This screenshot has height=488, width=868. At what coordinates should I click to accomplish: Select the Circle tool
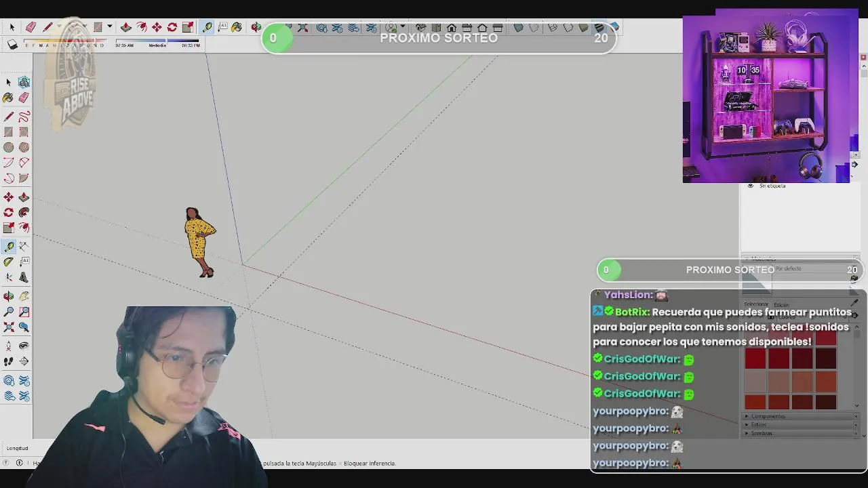tap(9, 147)
